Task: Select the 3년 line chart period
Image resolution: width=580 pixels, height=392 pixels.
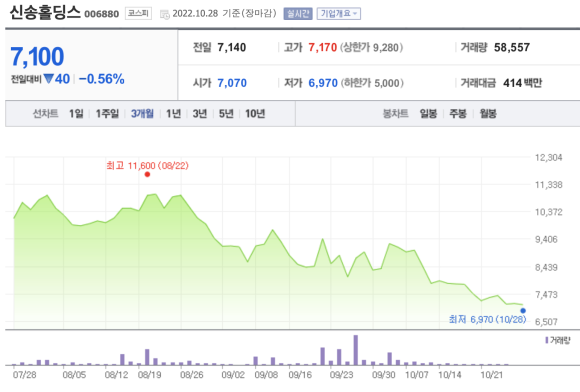Action: click(x=200, y=114)
